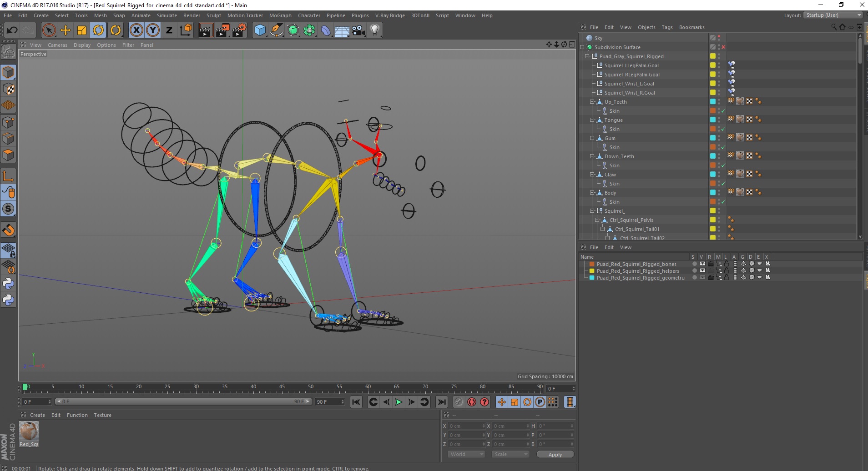The height and width of the screenshot is (471, 868).
Task: Open the Layout dropdown Startup (User)
Action: point(833,15)
